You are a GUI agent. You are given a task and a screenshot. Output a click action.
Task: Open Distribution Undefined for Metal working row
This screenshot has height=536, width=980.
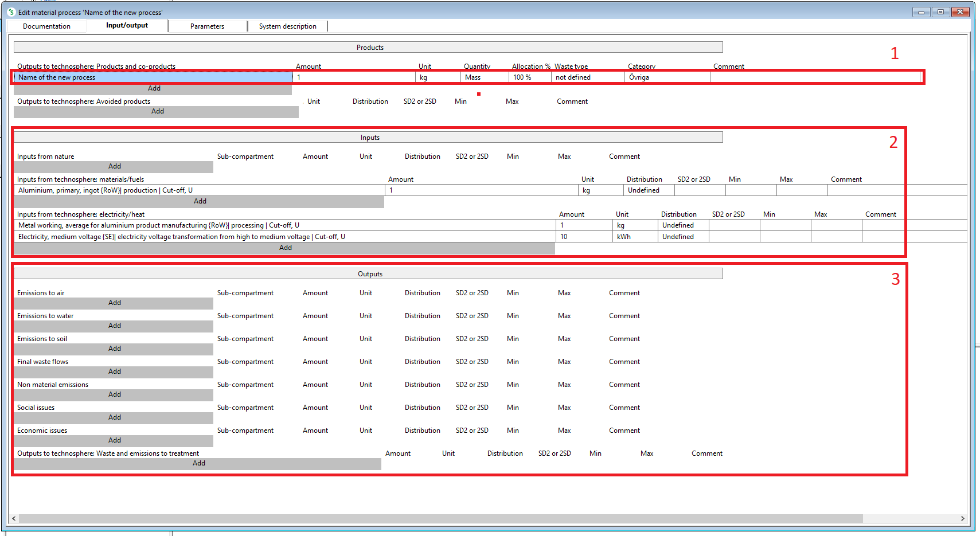point(683,225)
